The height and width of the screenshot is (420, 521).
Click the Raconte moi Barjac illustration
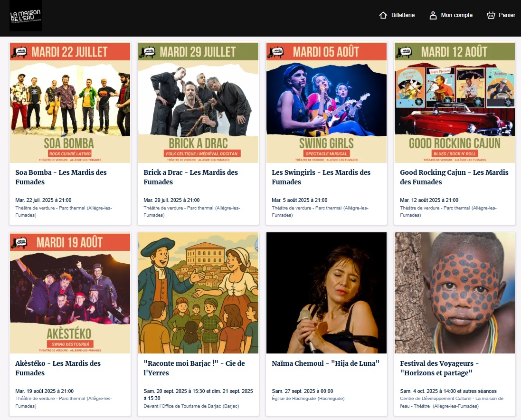[x=198, y=293]
